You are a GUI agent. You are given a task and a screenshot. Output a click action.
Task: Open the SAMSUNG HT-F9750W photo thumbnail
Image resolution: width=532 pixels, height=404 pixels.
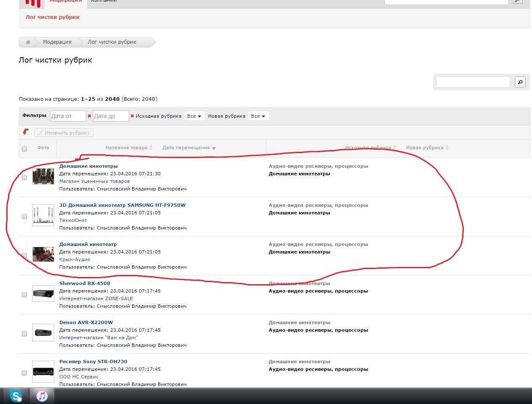tap(43, 215)
